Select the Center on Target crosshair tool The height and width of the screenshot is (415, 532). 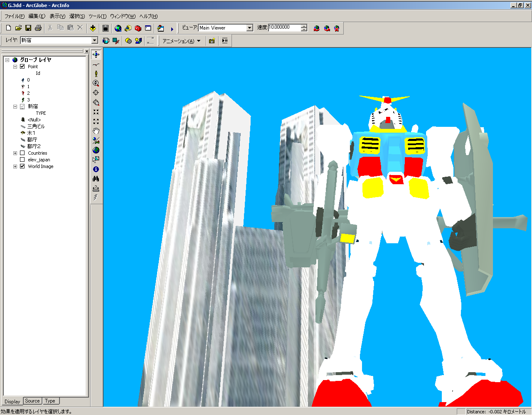click(96, 93)
